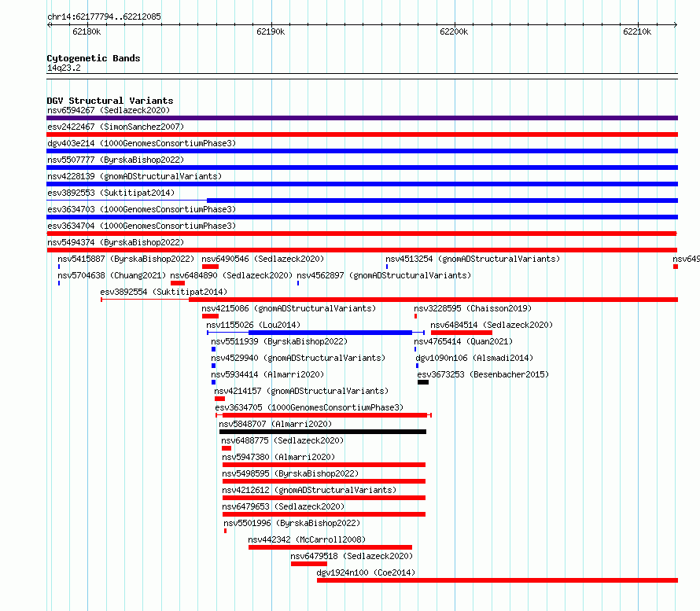Open nsv5848707 (Almarri2020) label

[x=275, y=424]
